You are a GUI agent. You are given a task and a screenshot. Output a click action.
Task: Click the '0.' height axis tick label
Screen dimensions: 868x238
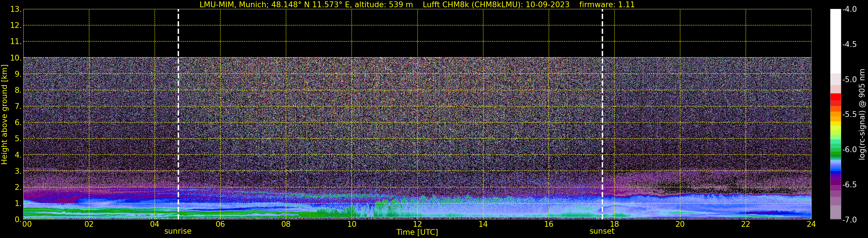click(18, 219)
